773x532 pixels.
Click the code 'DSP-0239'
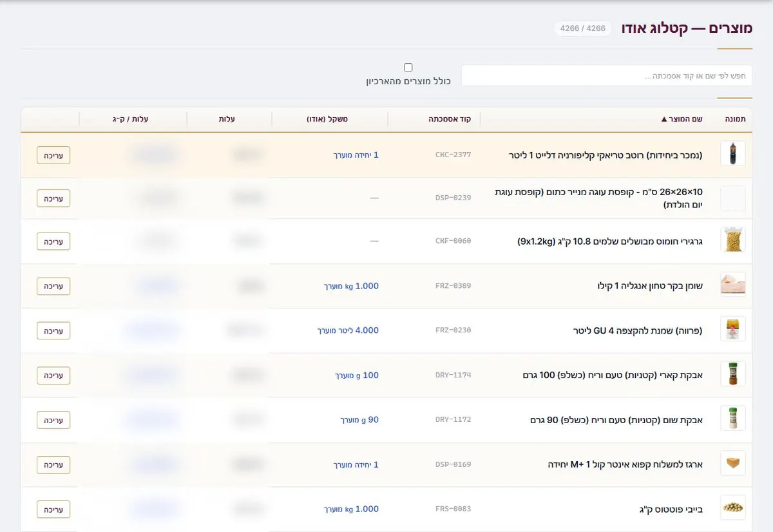click(x=453, y=198)
